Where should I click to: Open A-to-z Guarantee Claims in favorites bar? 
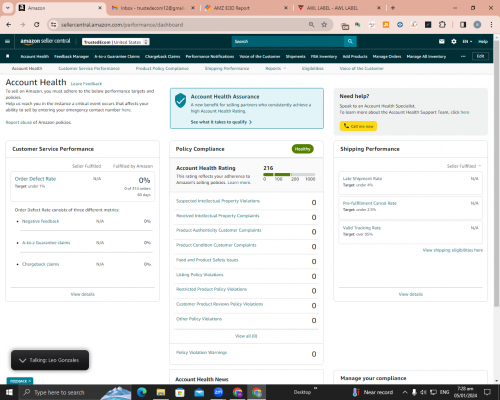tap(117, 56)
